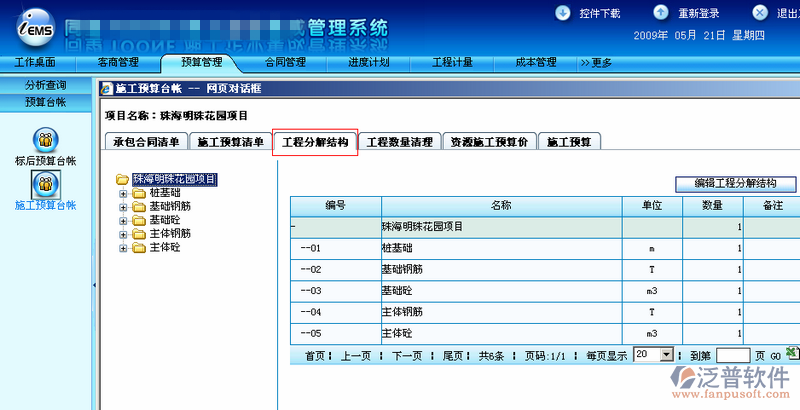Expand the 桩基础 tree node
This screenshot has height=410, width=800.
124,193
